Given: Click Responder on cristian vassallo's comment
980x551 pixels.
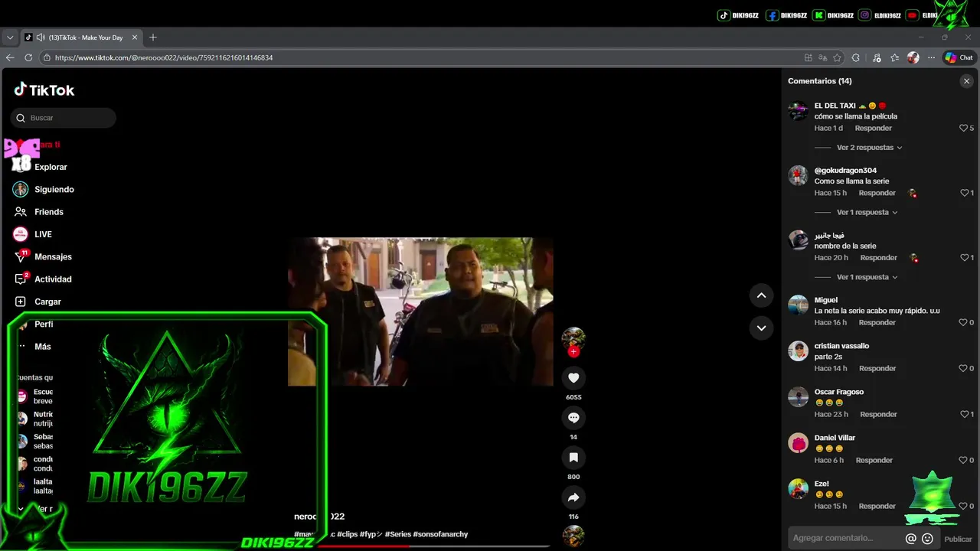Looking at the screenshot, I should click(x=877, y=369).
